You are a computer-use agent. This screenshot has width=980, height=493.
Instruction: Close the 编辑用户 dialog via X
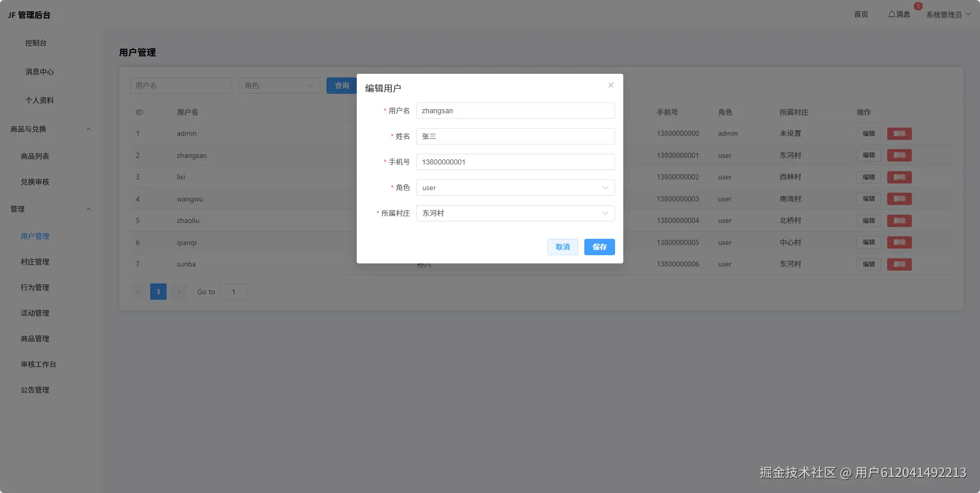610,85
